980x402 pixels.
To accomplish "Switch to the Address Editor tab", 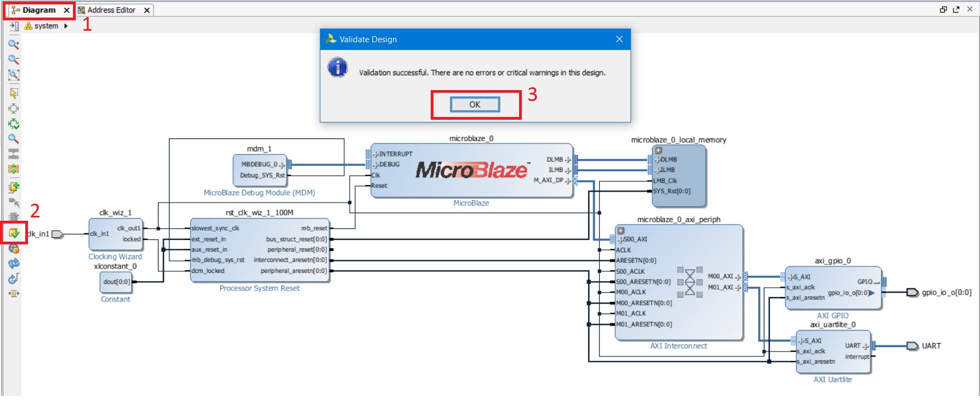I will [111, 10].
